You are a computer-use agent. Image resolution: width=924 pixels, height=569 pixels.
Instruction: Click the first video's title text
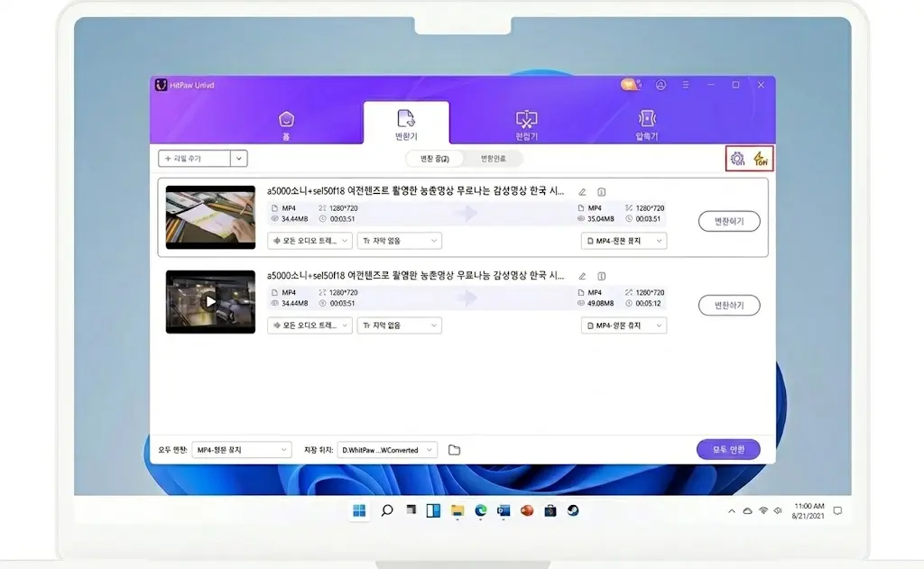coord(415,191)
